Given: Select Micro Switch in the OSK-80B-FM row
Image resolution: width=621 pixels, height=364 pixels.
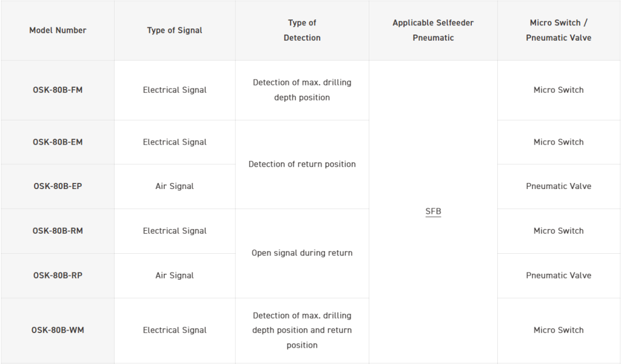Looking at the screenshot, I should coord(559,90).
